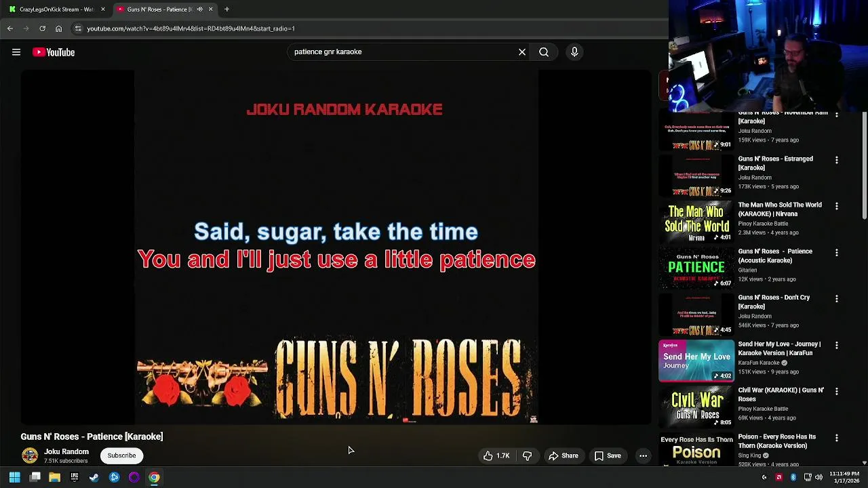
Task: Open Epic Games Launcher on the taskbar
Action: [x=75, y=478]
